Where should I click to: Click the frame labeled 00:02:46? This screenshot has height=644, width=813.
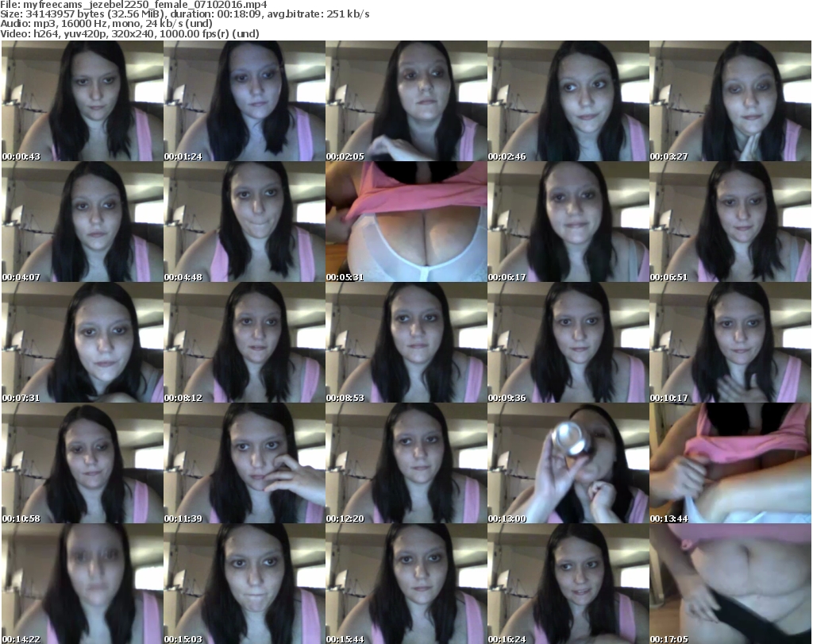coord(568,101)
